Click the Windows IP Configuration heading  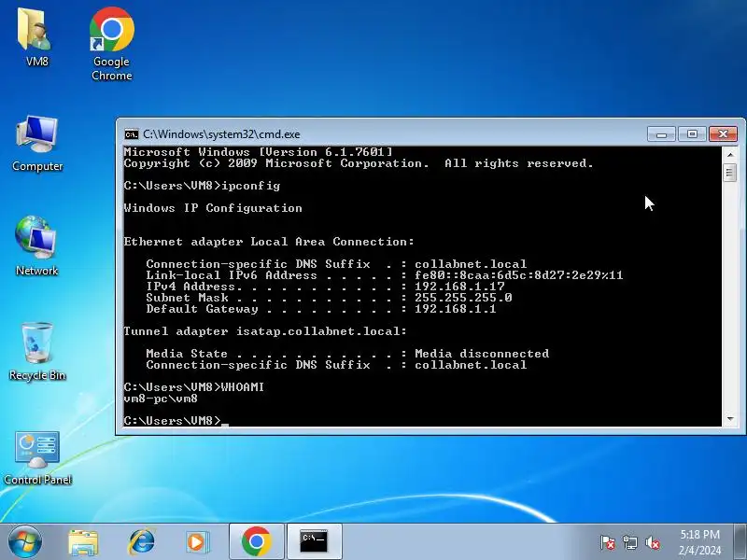(x=213, y=208)
